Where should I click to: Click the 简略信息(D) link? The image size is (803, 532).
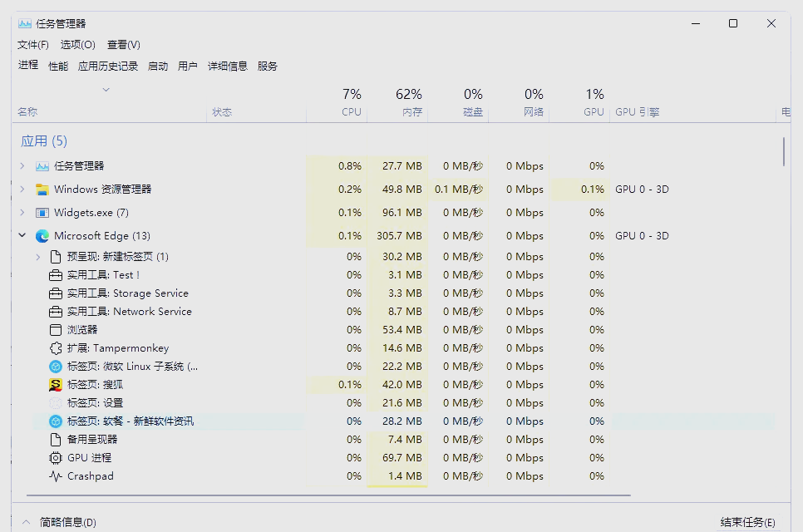68,522
